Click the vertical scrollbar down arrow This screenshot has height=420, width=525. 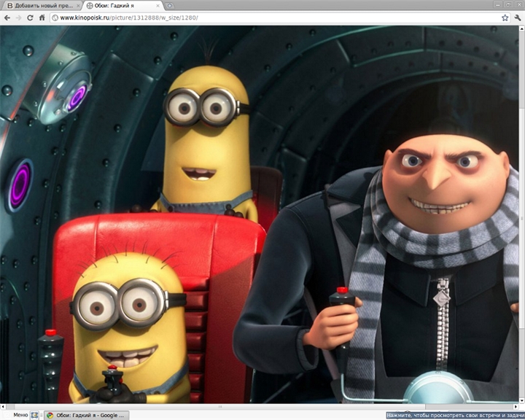click(522, 401)
